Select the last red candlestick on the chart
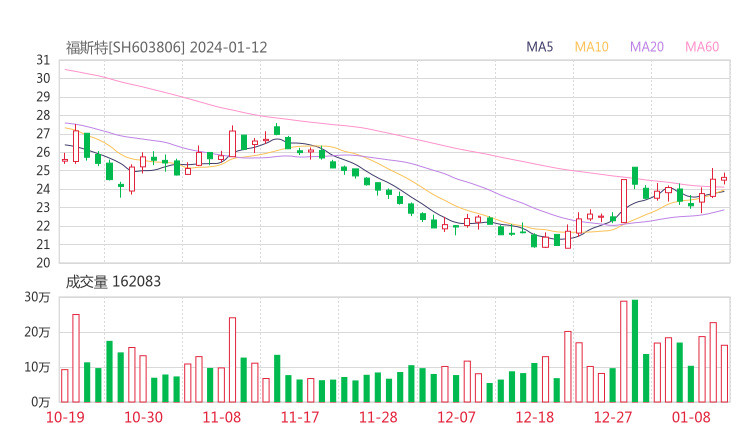 724,178
